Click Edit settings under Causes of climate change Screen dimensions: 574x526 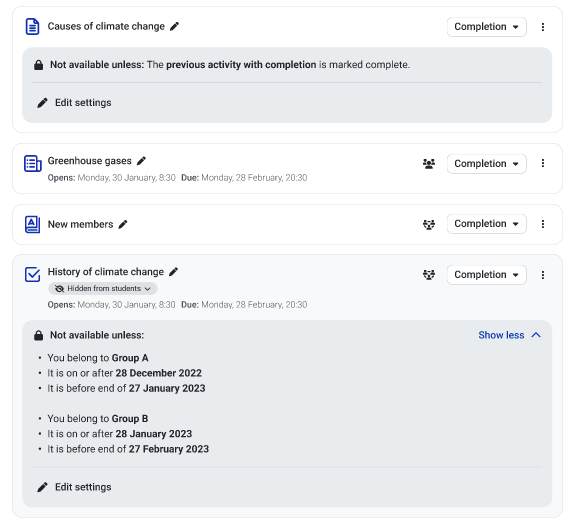[x=74, y=102]
